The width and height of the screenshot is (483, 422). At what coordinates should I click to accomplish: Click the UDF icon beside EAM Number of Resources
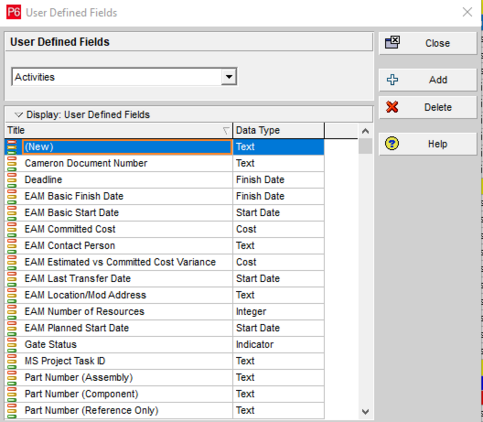click(12, 312)
